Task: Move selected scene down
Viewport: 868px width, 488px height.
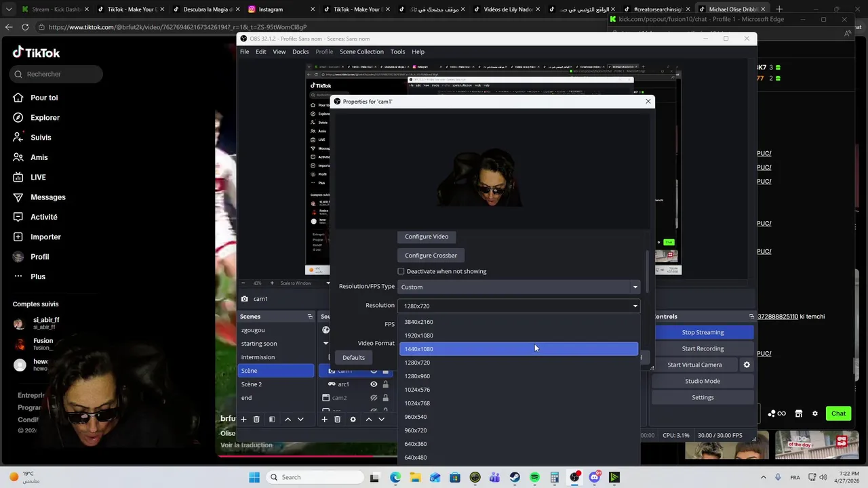Action: [x=300, y=420]
